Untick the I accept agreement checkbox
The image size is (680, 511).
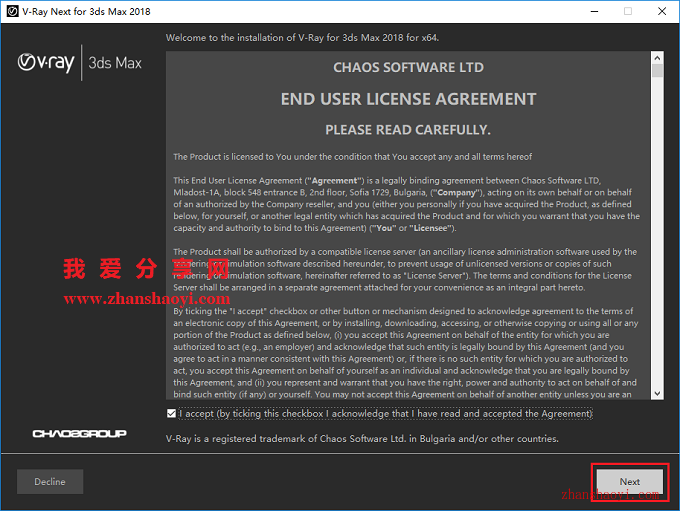(171, 413)
